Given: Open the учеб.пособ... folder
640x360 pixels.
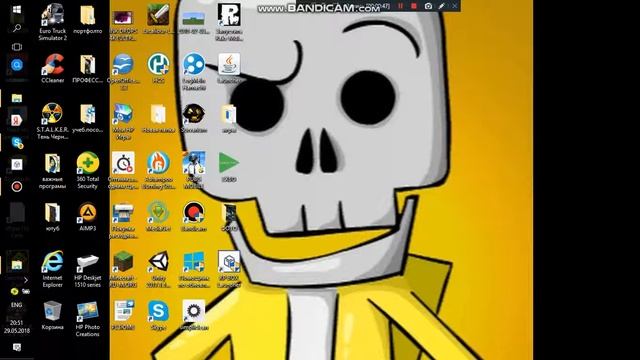Looking at the screenshot, I should click(x=87, y=118).
